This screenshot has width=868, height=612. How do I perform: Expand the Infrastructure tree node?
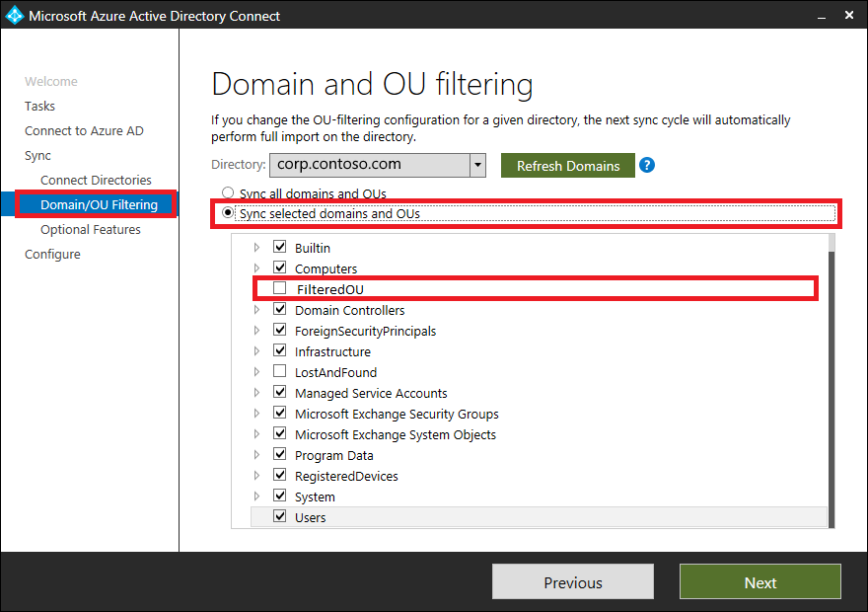coord(256,351)
